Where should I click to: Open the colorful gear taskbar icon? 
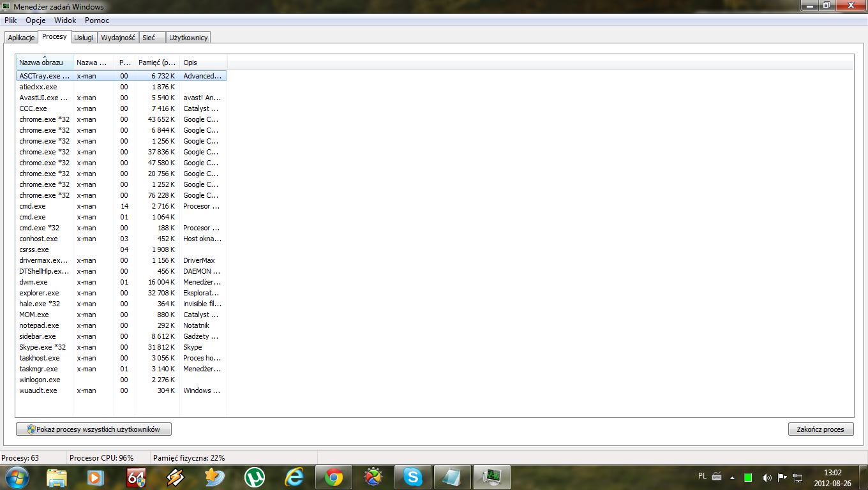[373, 477]
